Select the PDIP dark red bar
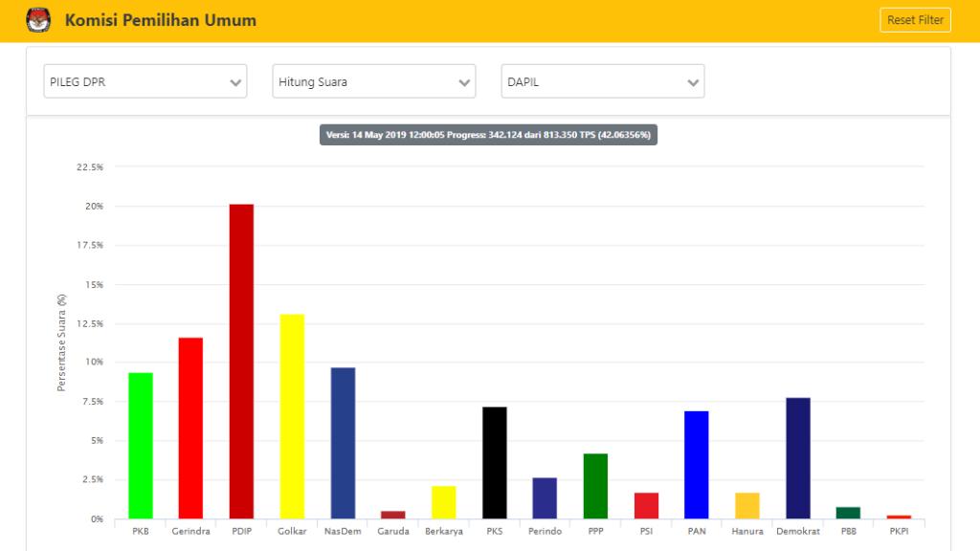The height and width of the screenshot is (551, 980). pos(241,362)
